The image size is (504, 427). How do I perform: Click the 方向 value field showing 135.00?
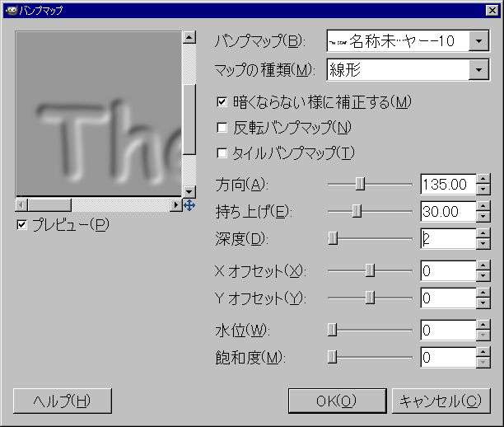tap(448, 185)
